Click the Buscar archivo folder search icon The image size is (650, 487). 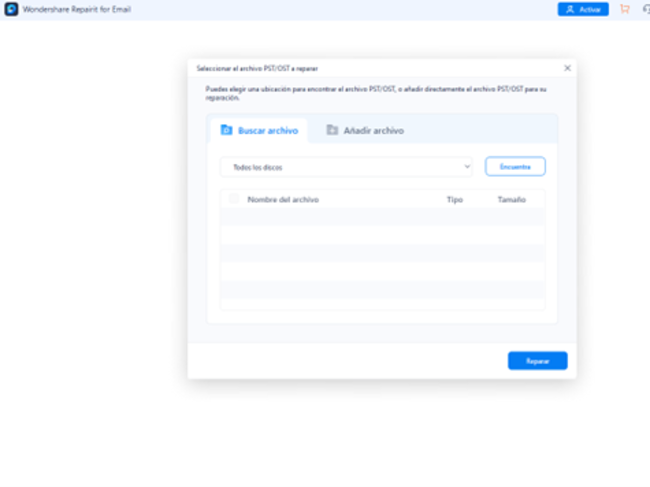226,130
